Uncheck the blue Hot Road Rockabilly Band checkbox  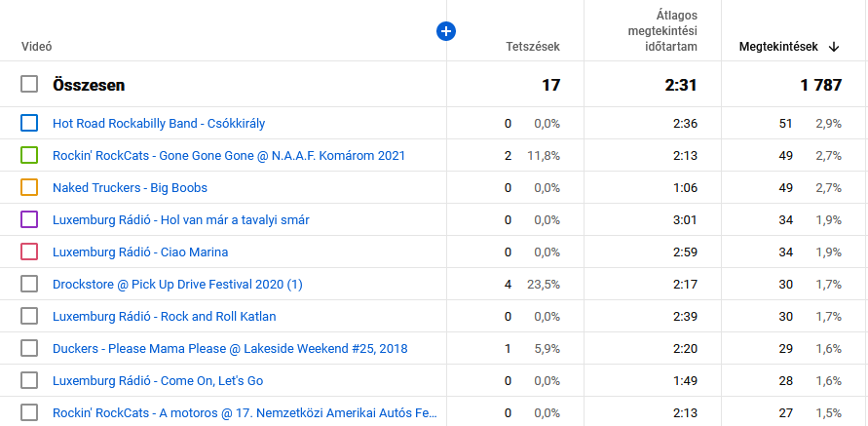[x=29, y=123]
